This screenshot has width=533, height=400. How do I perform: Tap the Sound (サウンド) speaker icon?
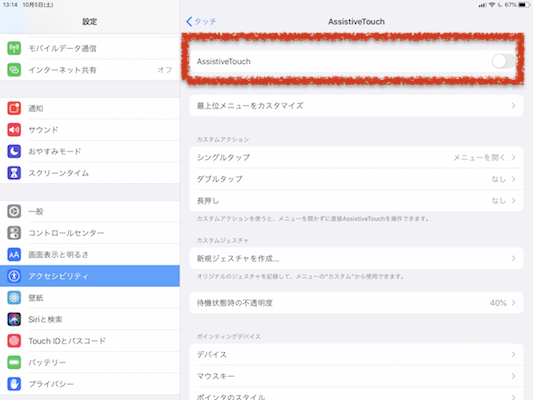(14, 129)
